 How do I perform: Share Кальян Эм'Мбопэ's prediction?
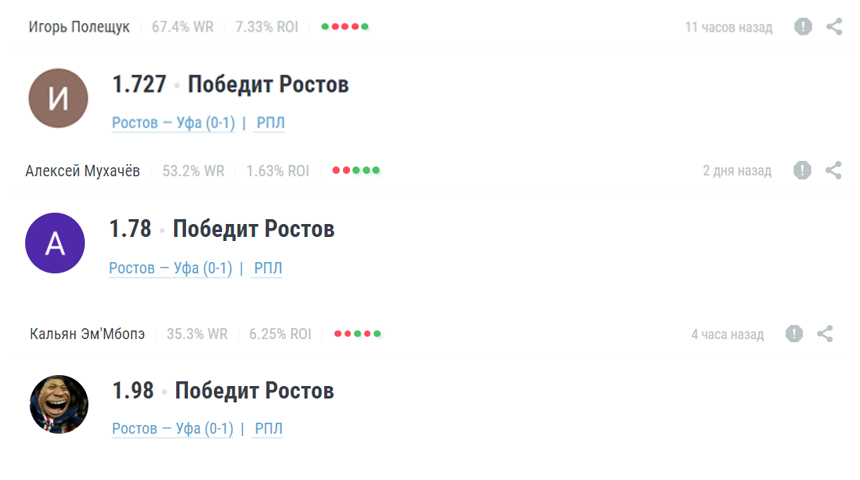click(825, 334)
